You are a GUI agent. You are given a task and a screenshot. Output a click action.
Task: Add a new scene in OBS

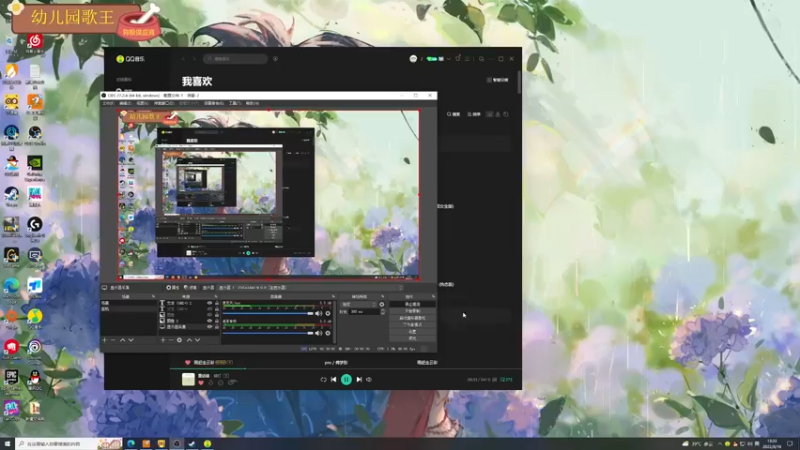[x=104, y=340]
